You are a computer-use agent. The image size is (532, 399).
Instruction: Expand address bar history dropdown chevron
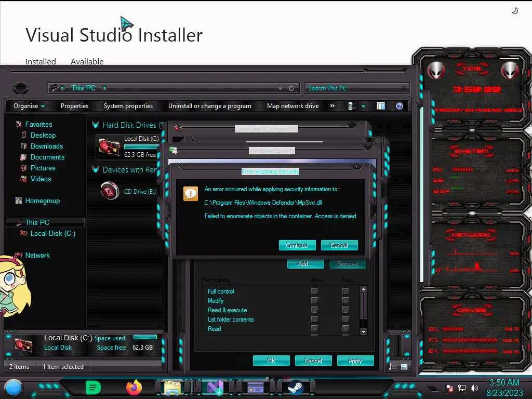(x=280, y=88)
